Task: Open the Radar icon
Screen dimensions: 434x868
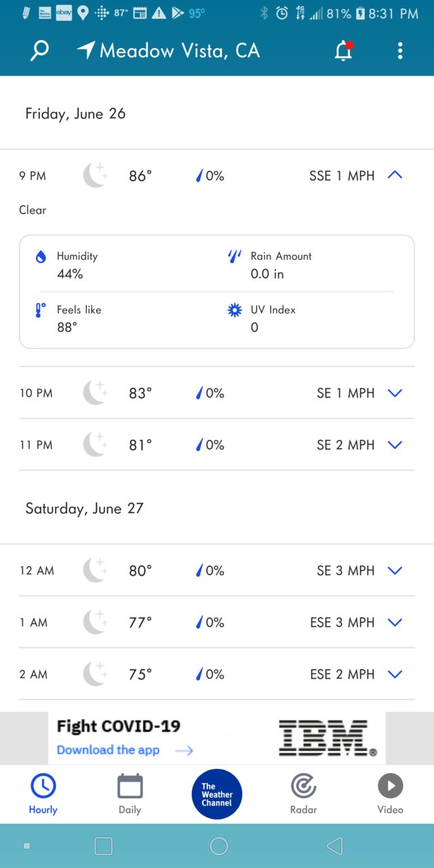Action: [304, 787]
